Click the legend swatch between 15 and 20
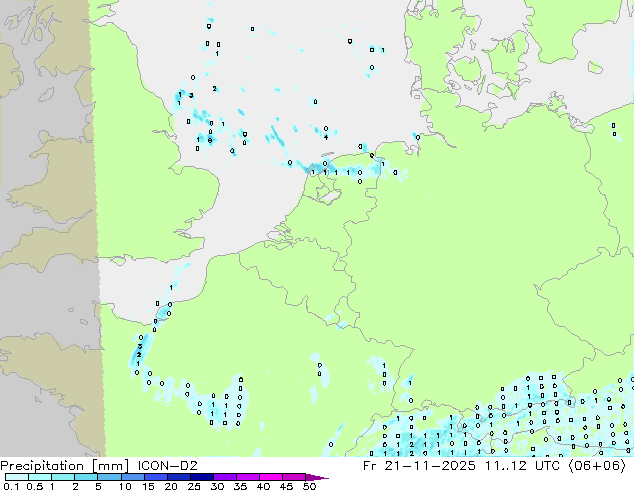634x490 pixels. click(155, 477)
